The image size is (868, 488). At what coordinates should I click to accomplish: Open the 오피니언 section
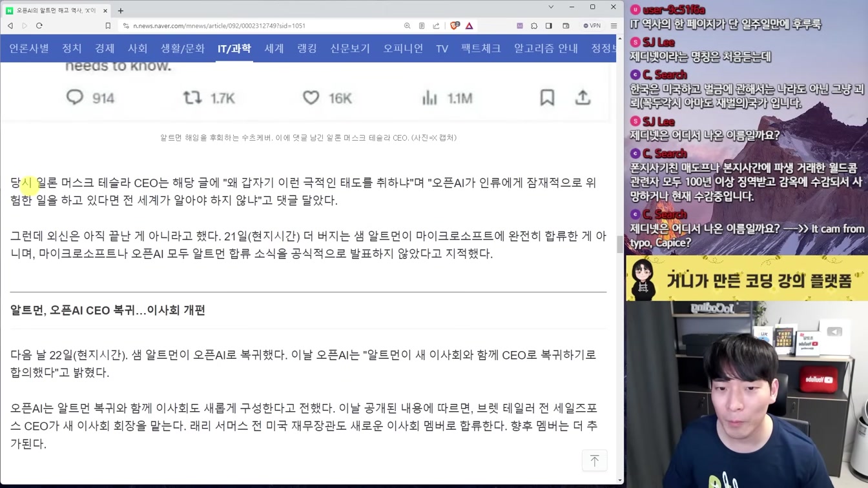click(403, 48)
